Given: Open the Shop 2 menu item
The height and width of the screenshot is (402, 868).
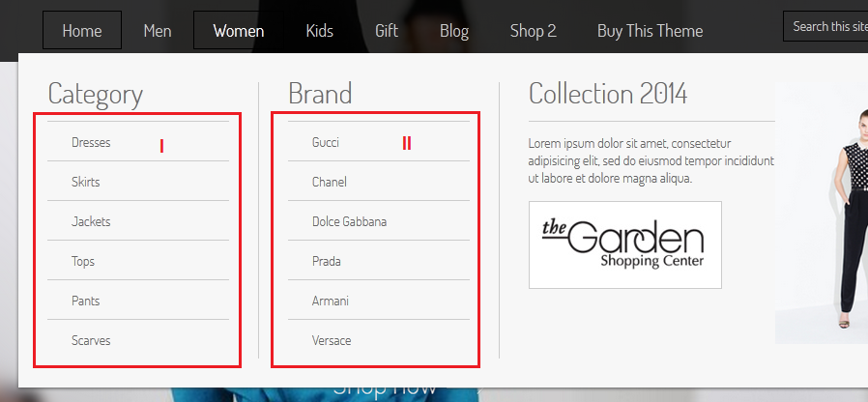Looking at the screenshot, I should click(x=534, y=31).
